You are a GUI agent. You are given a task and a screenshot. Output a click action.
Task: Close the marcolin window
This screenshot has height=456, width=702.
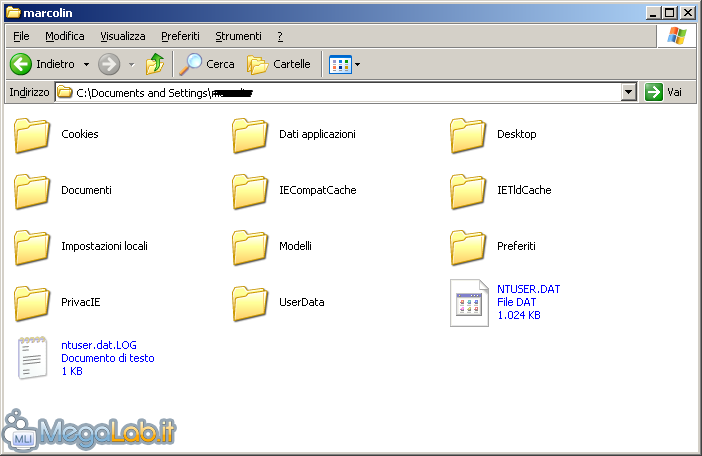click(688, 13)
